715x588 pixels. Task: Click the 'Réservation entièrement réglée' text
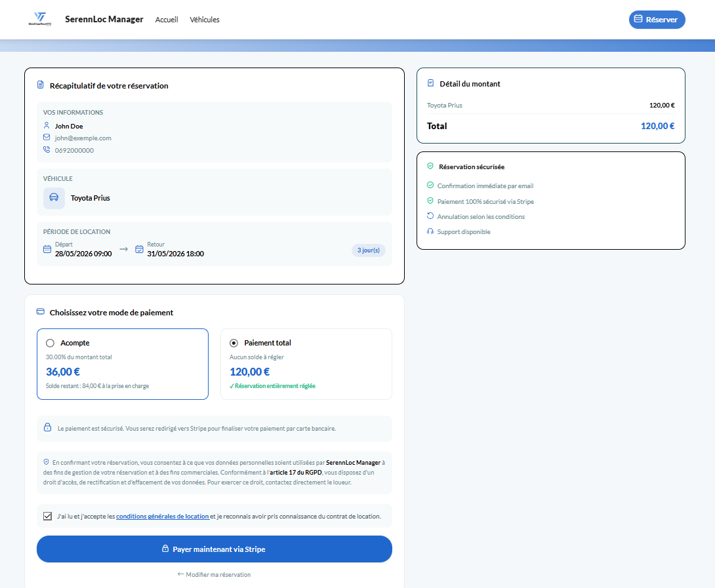[x=272, y=386]
